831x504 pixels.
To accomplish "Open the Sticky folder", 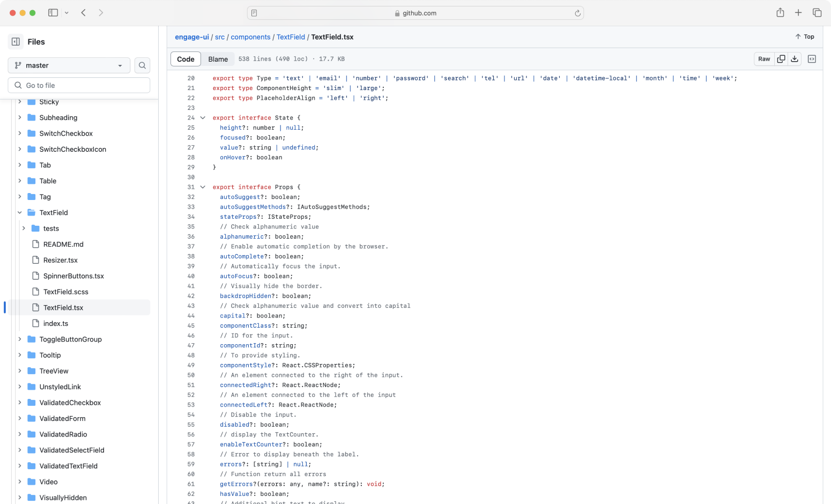I will (x=49, y=102).
